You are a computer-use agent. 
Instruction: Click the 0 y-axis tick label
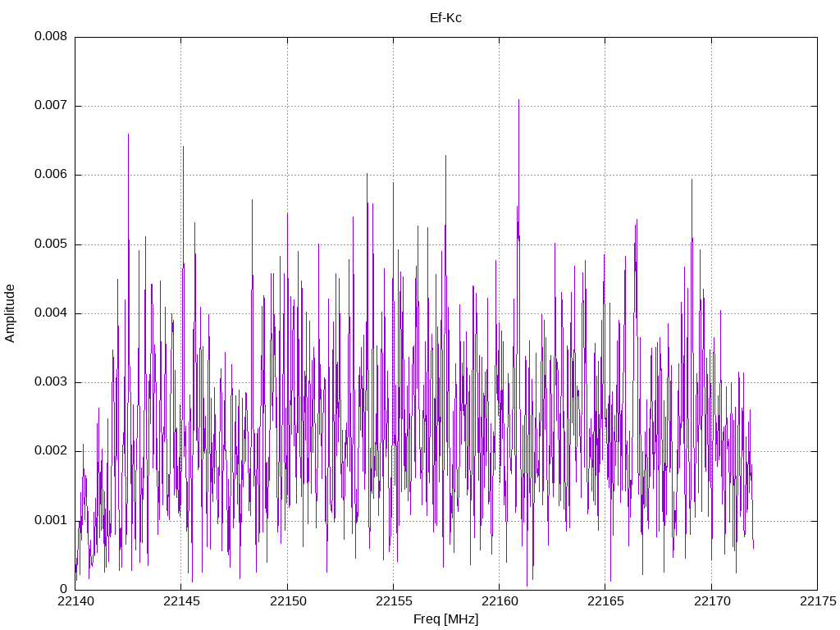64,589
